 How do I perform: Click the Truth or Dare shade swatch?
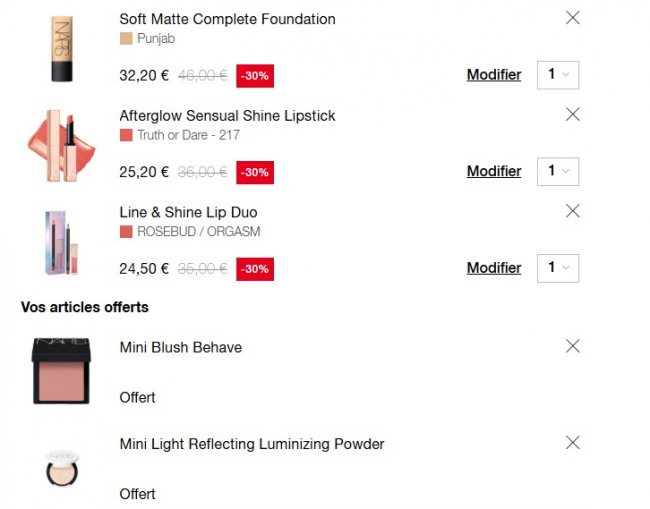(126, 135)
